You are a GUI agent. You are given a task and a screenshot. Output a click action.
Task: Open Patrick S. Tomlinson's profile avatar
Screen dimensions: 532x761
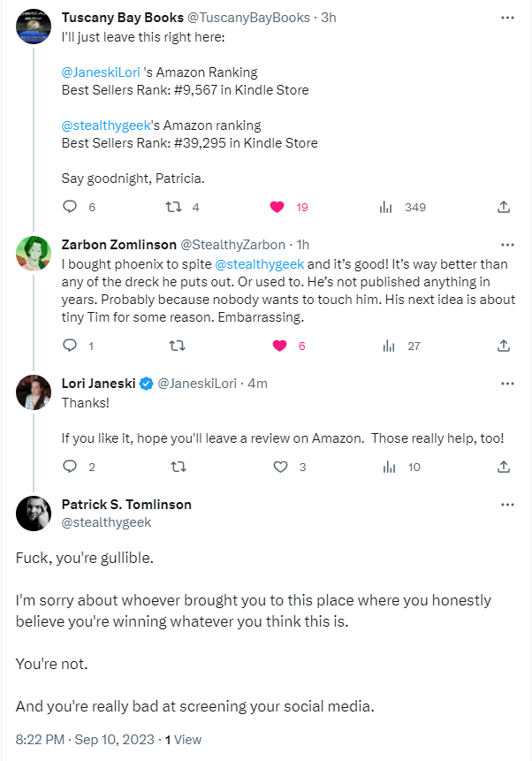click(34, 514)
